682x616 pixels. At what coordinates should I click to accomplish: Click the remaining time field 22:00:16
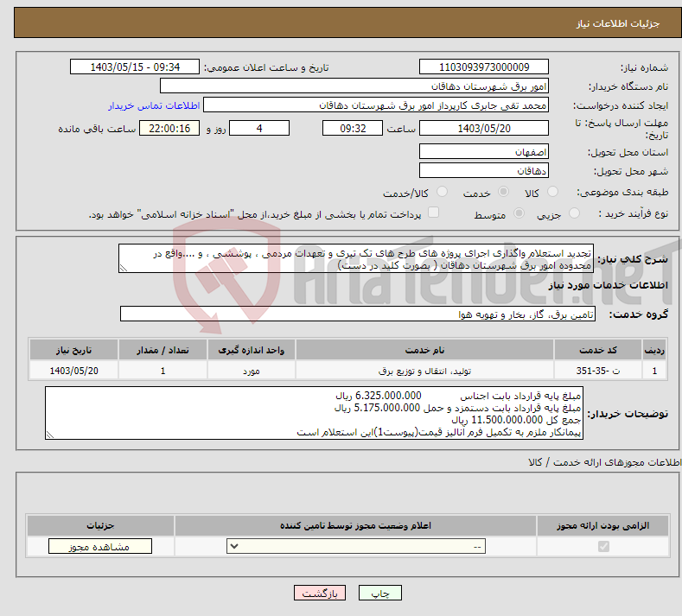click(169, 128)
